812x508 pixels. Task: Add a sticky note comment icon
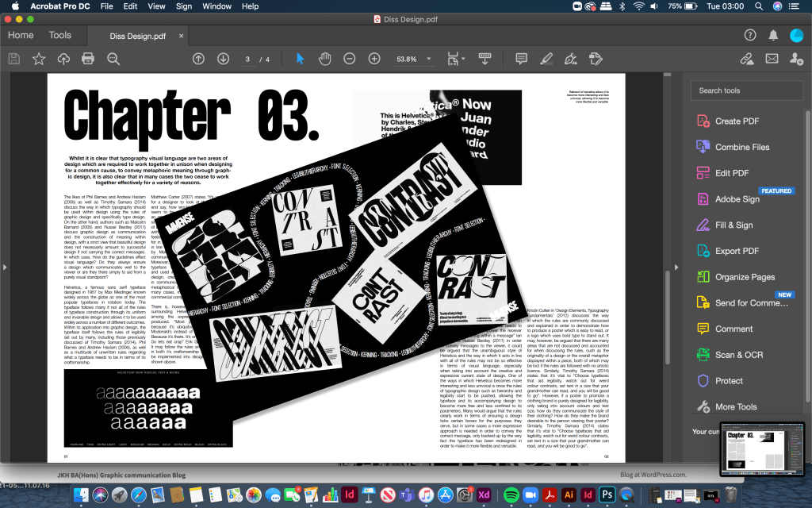point(521,59)
